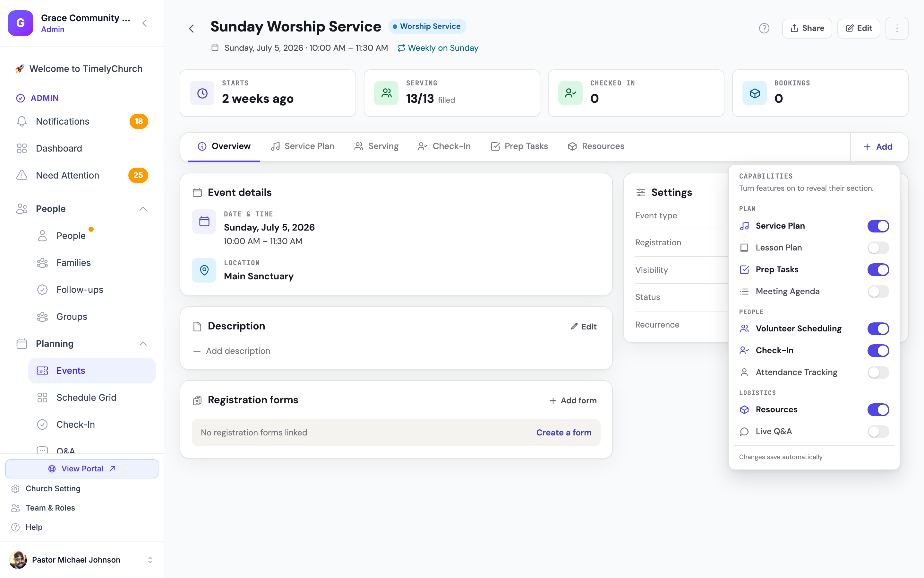
Task: Turn off the Prep Tasks toggle
Action: click(878, 269)
